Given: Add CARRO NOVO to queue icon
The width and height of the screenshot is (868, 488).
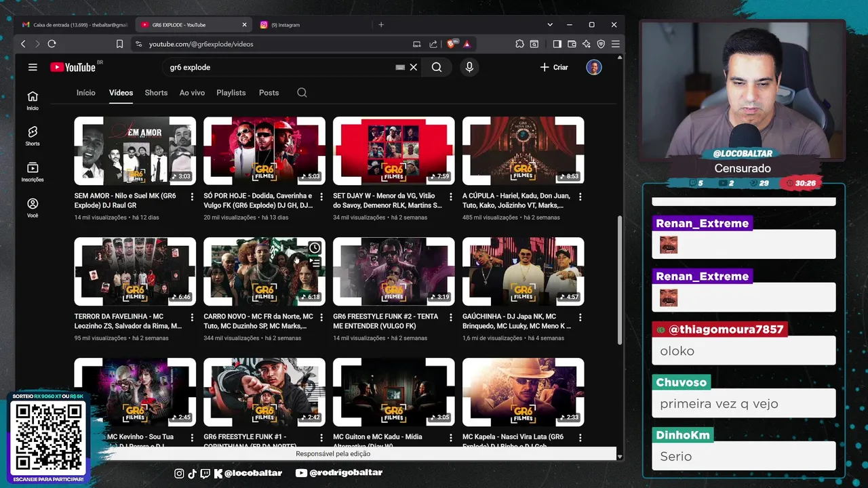Looking at the screenshot, I should 315,262.
